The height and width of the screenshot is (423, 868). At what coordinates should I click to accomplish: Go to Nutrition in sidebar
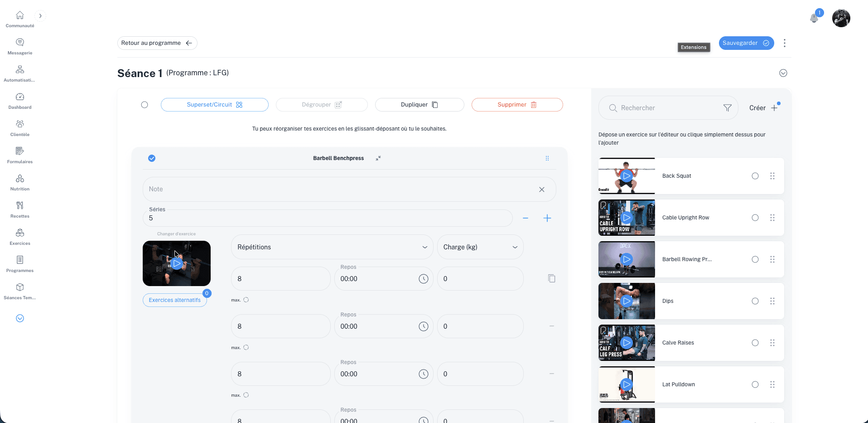pos(20,182)
